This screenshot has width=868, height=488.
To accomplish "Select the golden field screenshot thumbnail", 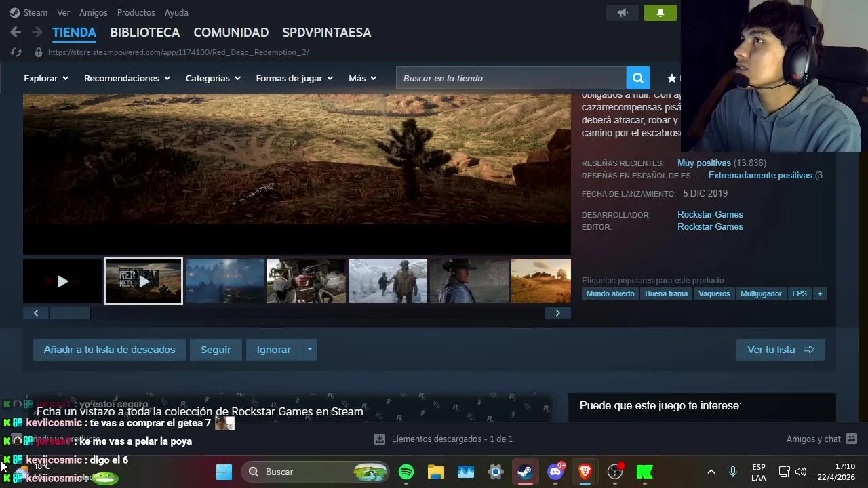I will 541,281.
